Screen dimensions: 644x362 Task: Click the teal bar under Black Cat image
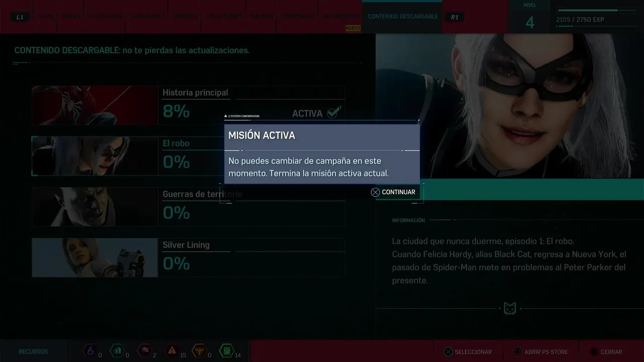[x=510, y=189]
